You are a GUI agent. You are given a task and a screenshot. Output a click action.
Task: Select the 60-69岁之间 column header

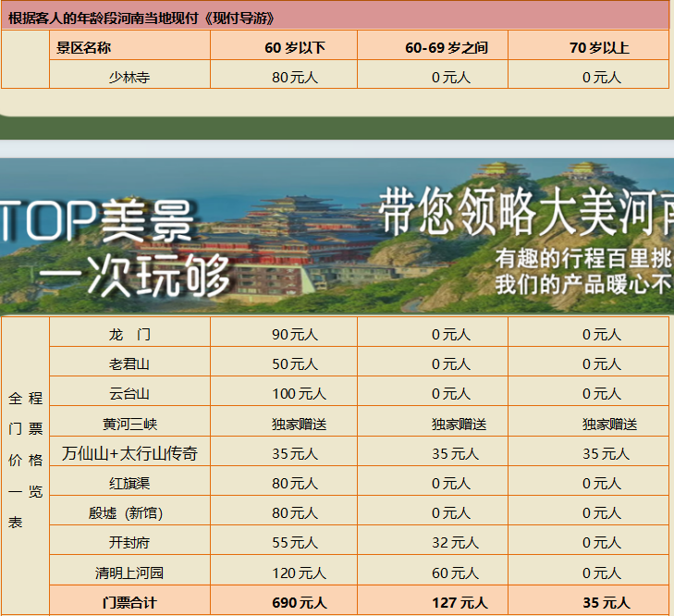pos(447,47)
